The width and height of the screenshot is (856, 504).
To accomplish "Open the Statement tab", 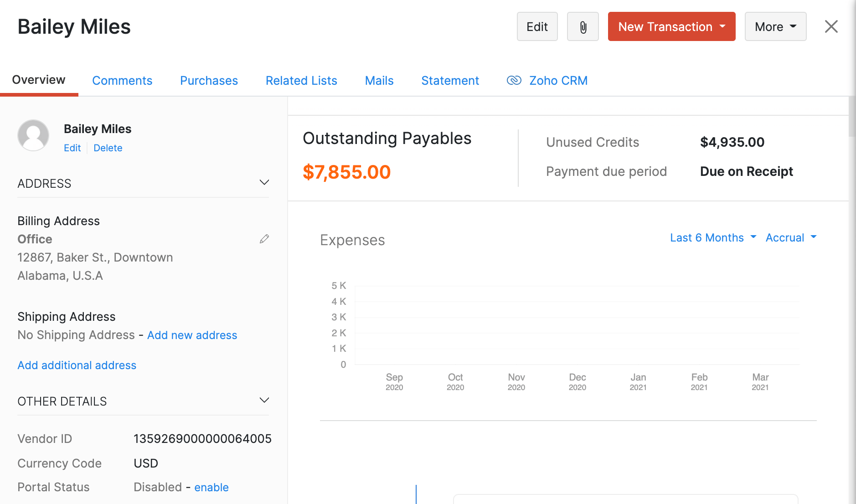I will pos(450,81).
